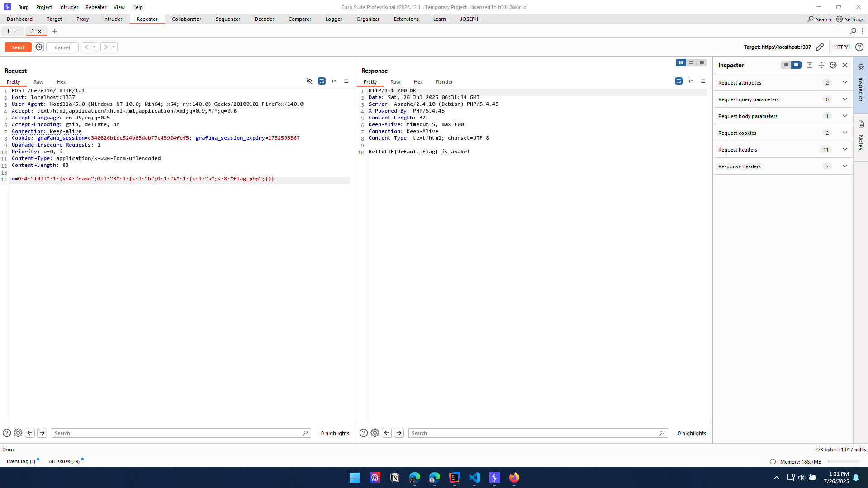Open the Intruder menu in menu bar
Viewport: 868px width, 488px height.
pyautogui.click(x=69, y=7)
